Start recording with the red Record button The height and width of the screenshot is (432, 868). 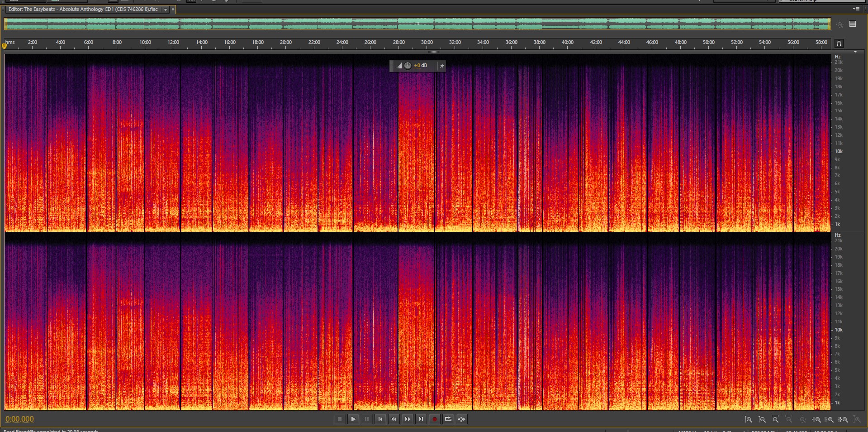coord(435,419)
